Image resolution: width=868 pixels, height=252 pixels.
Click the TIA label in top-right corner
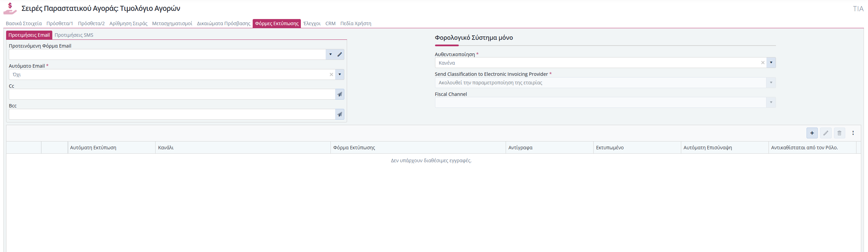pyautogui.click(x=858, y=9)
